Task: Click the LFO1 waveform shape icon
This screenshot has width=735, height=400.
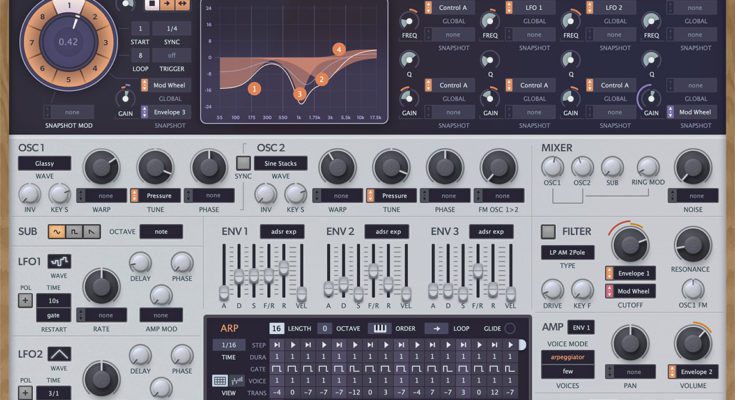Action: 59,262
